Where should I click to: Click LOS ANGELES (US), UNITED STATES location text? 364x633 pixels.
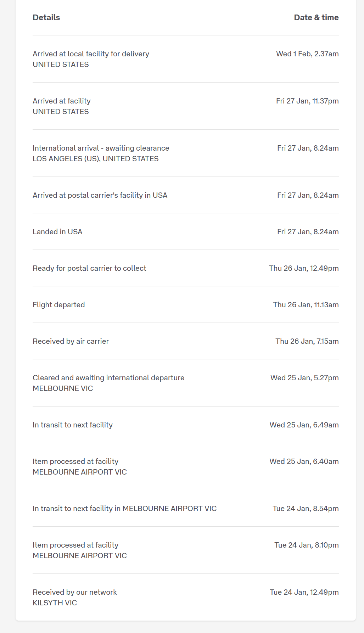[96, 159]
